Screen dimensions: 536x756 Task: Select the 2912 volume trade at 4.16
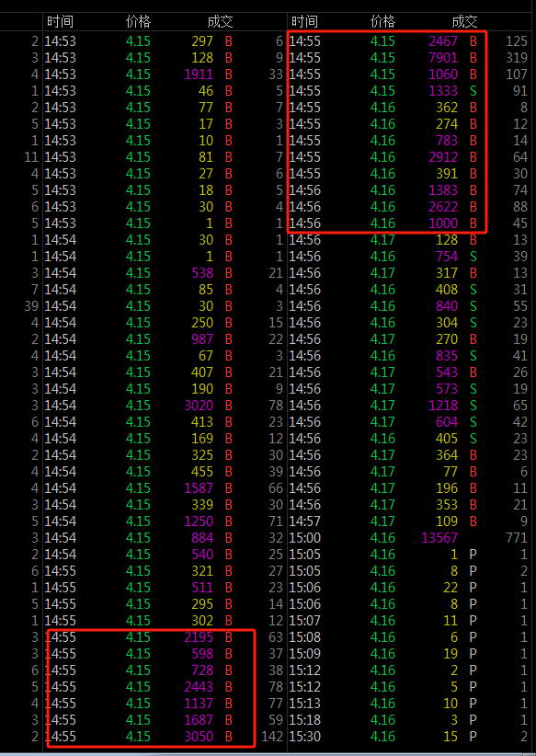coord(409,157)
